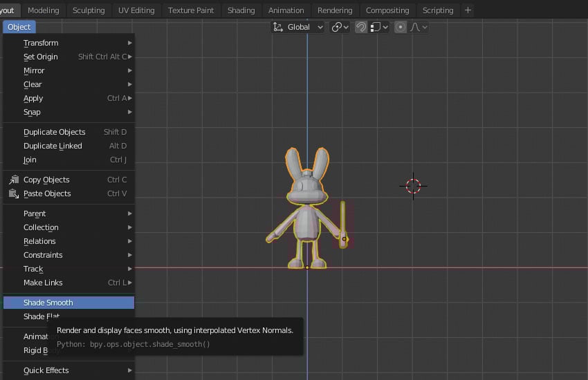Click the 3D cursor in the viewport
Screen dimensions: 588x380
coord(413,185)
